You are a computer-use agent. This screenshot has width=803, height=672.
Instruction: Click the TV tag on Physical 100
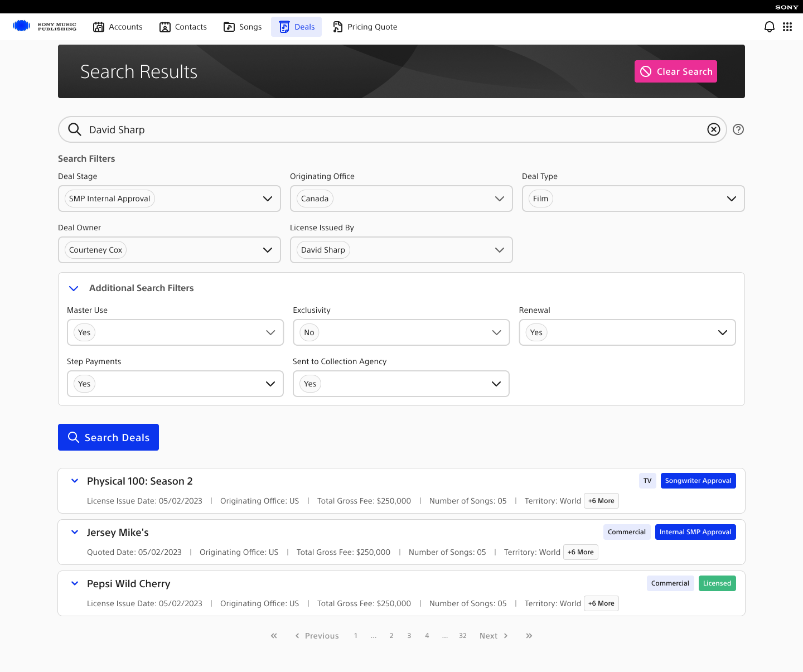coord(647,481)
